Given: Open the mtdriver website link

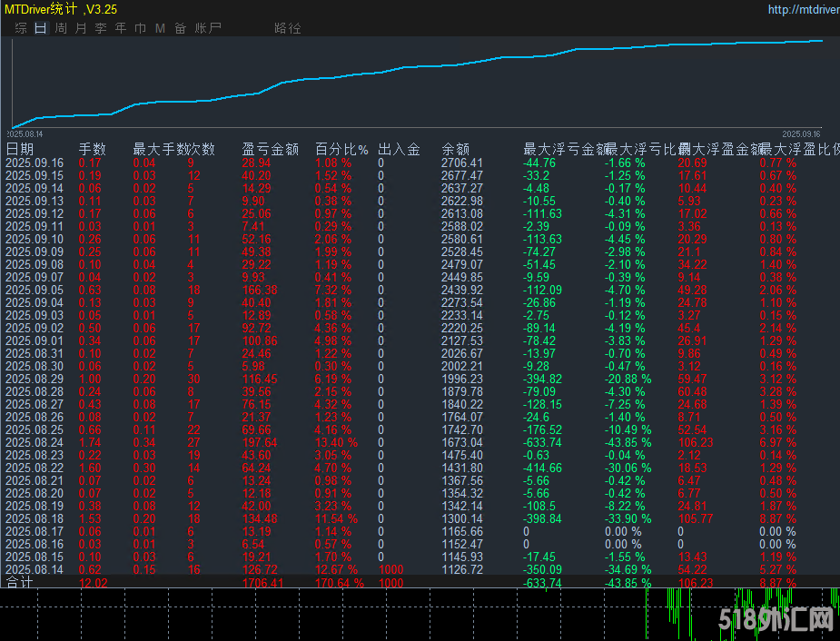Looking at the screenshot, I should [803, 10].
